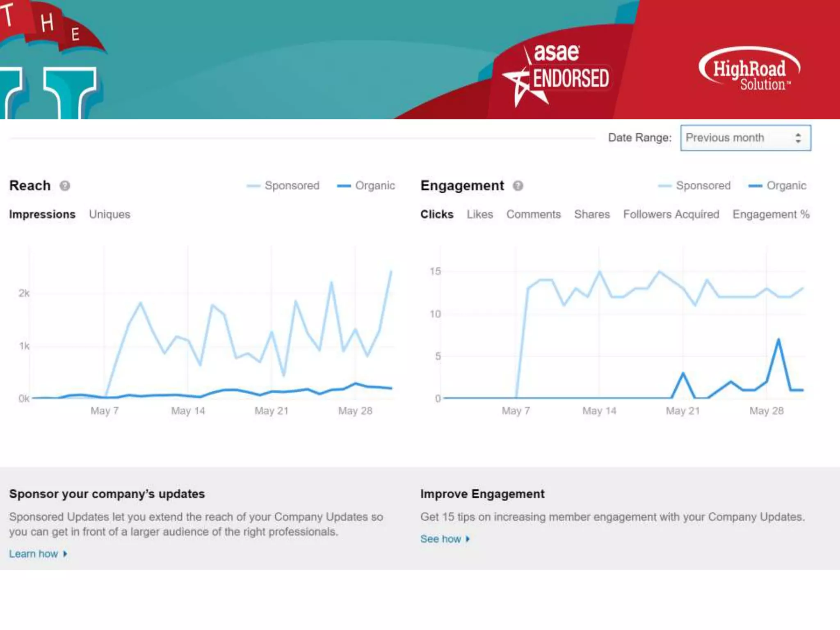Screen dimensions: 840x630
Task: Show the Shares engagement chart
Action: (x=591, y=215)
